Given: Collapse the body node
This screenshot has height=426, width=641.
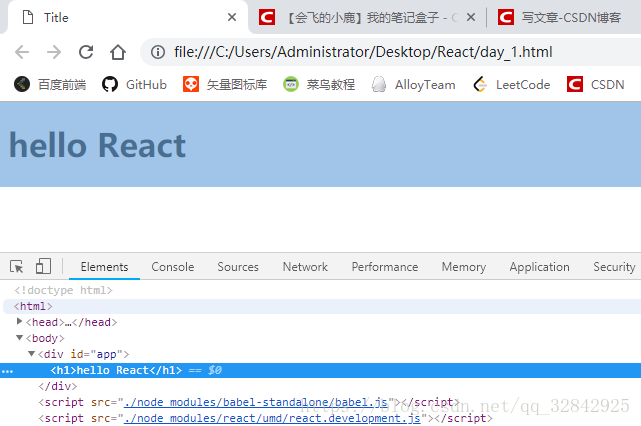Looking at the screenshot, I should coord(19,338).
